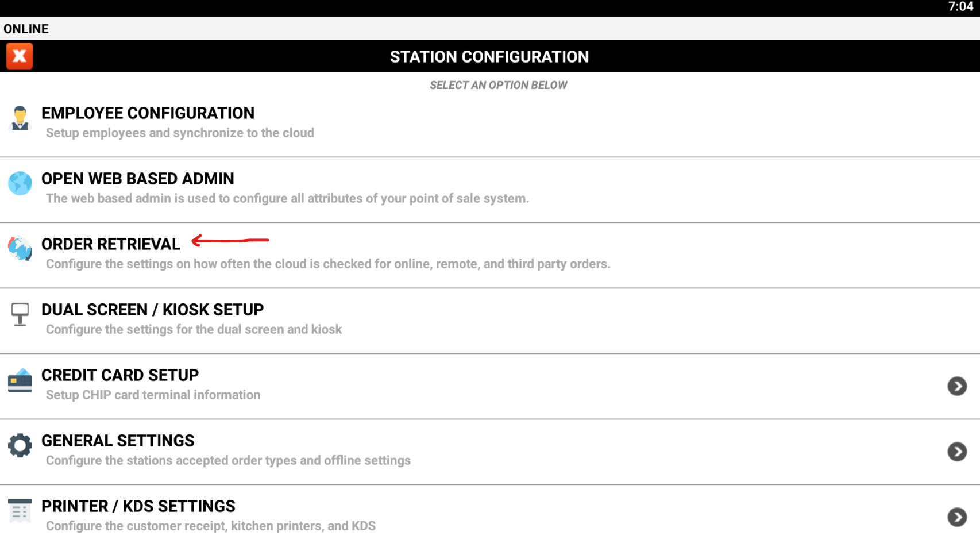Click the Order Retrieval globe sync icon
This screenshot has width=980, height=547.
pyautogui.click(x=20, y=249)
